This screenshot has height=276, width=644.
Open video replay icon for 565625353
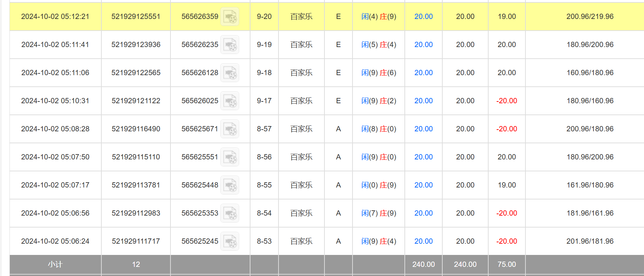click(x=230, y=213)
